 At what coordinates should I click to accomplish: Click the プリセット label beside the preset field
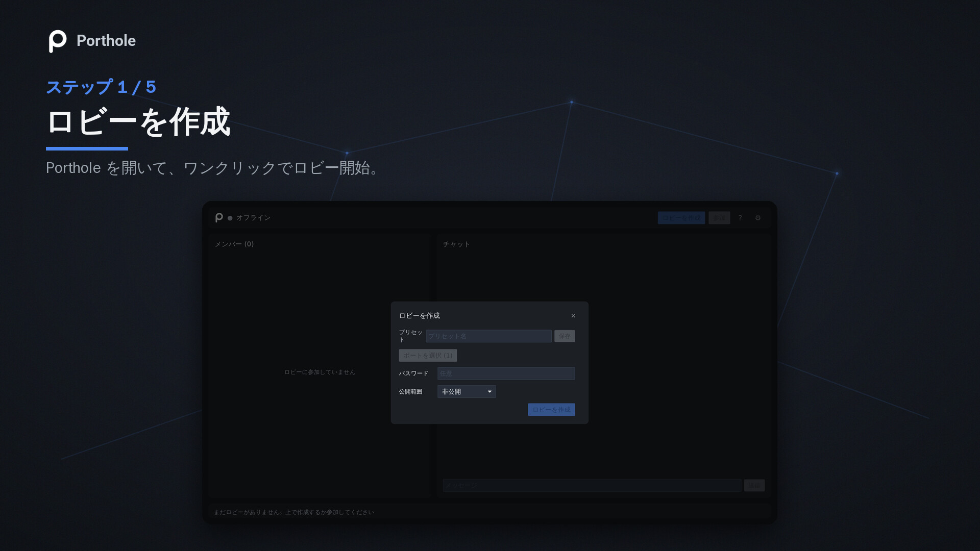(410, 336)
